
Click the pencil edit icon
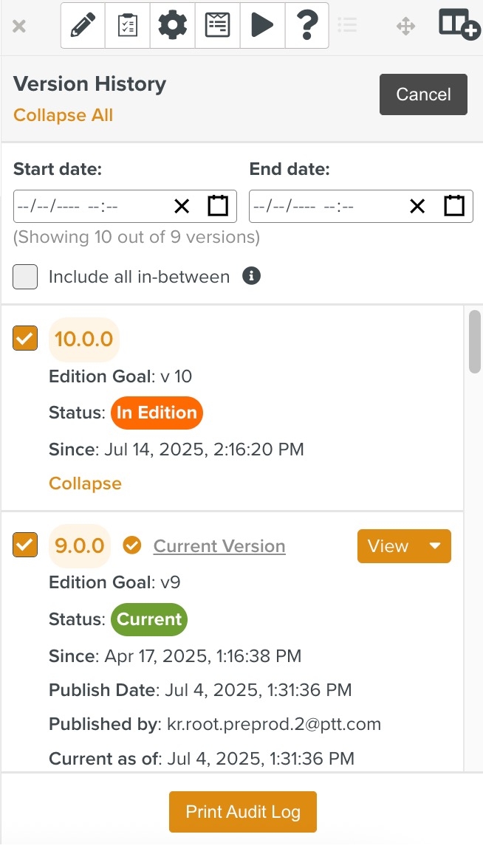pyautogui.click(x=83, y=26)
